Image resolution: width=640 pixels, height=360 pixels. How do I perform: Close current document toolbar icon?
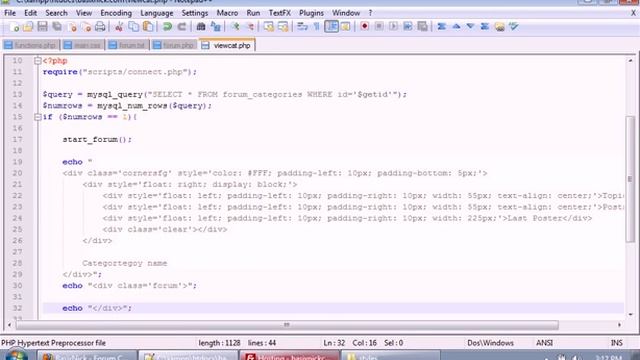(x=72, y=27)
